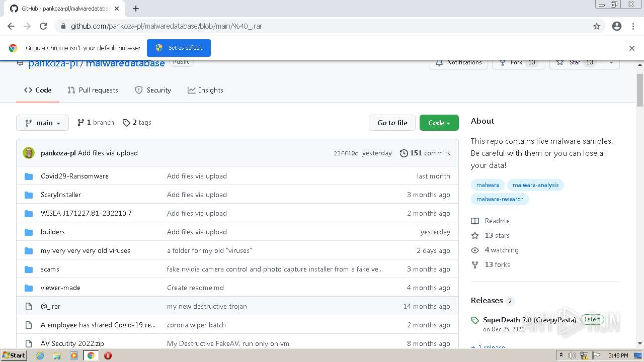Viewport: 644px width, 362px height.
Task: Fork the repository
Action: point(518,63)
